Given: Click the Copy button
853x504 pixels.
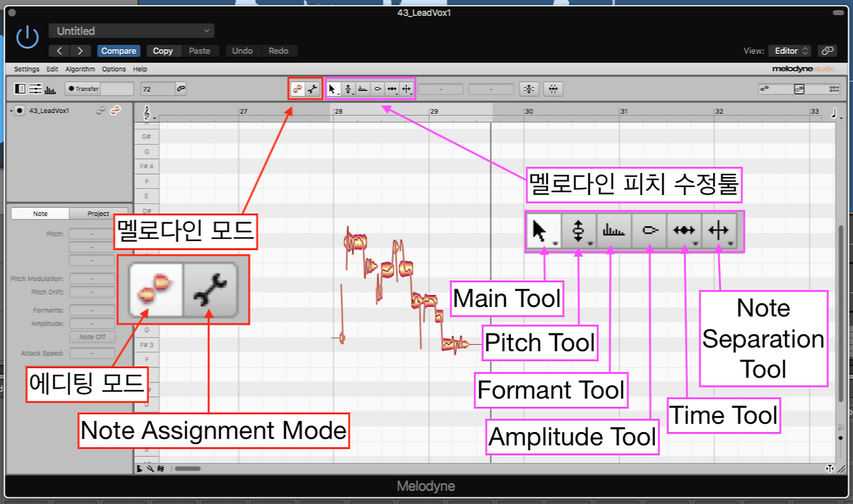Looking at the screenshot, I should click(x=163, y=51).
